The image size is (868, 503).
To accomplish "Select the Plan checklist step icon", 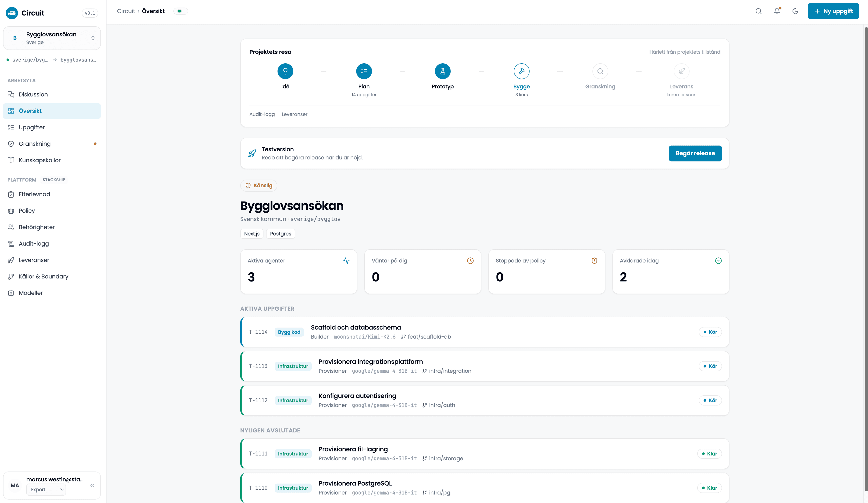I will pyautogui.click(x=364, y=71).
